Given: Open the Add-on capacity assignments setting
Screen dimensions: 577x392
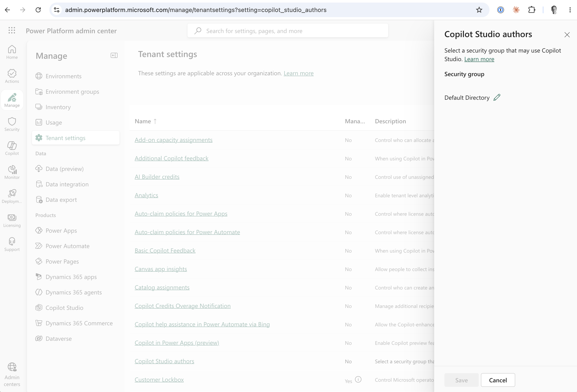Looking at the screenshot, I should pyautogui.click(x=173, y=140).
